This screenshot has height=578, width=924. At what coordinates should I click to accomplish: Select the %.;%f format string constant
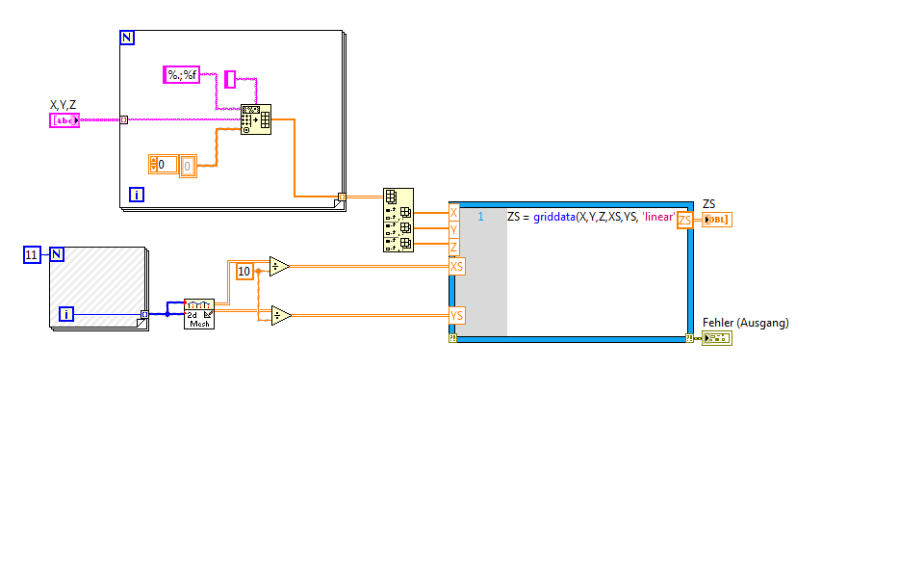point(182,75)
